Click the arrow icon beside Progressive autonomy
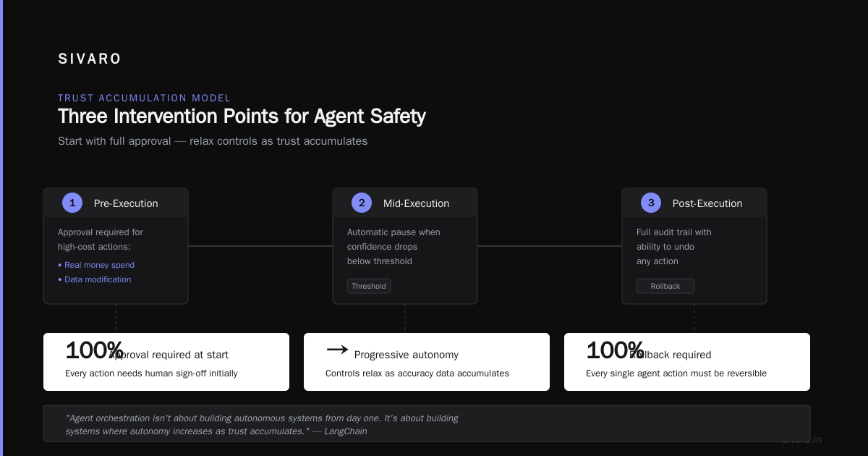Screen dimensions: 868x456 (x=338, y=350)
